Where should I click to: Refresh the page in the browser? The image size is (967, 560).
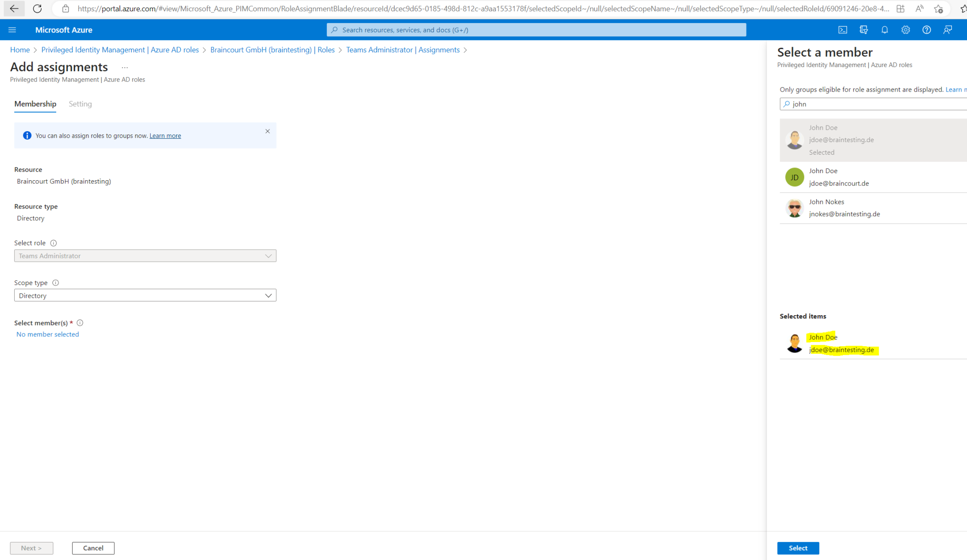(x=37, y=8)
